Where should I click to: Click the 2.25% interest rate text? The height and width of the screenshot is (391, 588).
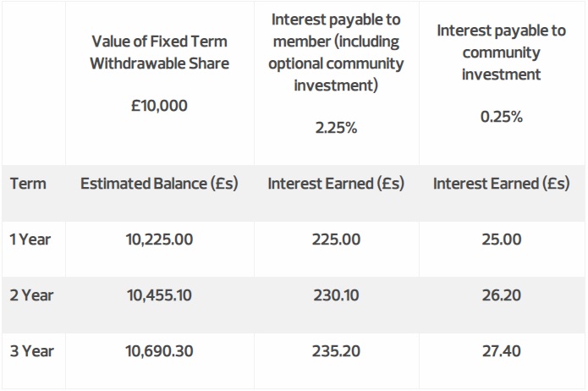pos(336,128)
